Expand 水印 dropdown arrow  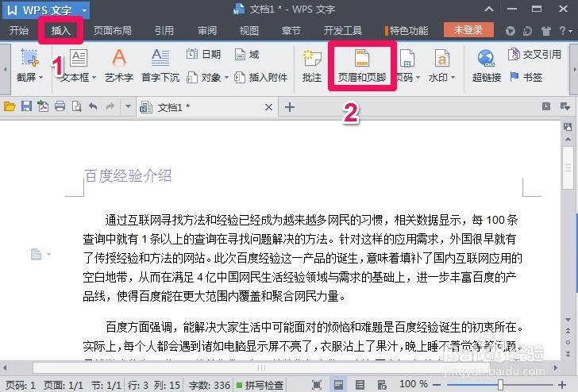pyautogui.click(x=453, y=78)
